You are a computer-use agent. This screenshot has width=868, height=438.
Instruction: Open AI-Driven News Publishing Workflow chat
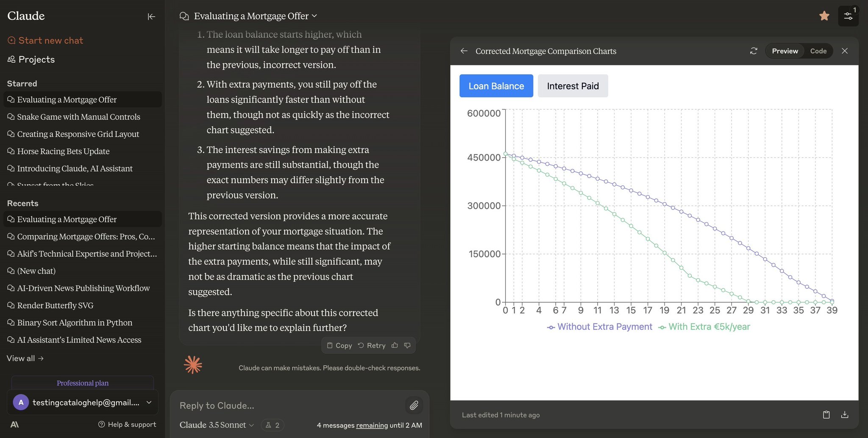[x=83, y=288]
